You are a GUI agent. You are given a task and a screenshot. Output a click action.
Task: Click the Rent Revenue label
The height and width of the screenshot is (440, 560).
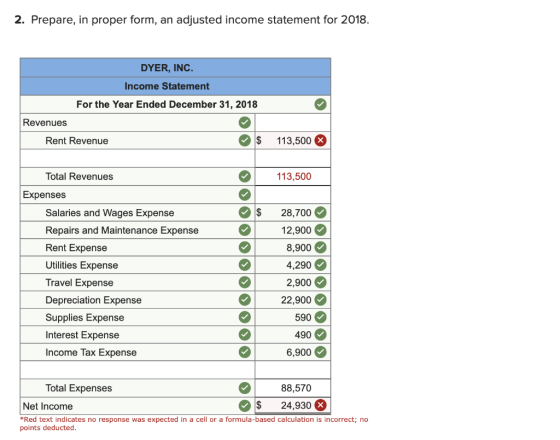[x=76, y=141]
